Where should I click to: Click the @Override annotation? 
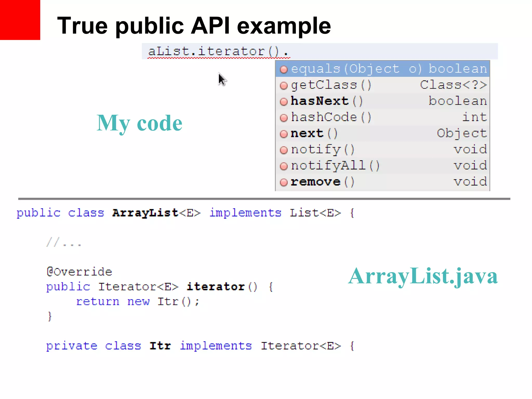(79, 272)
